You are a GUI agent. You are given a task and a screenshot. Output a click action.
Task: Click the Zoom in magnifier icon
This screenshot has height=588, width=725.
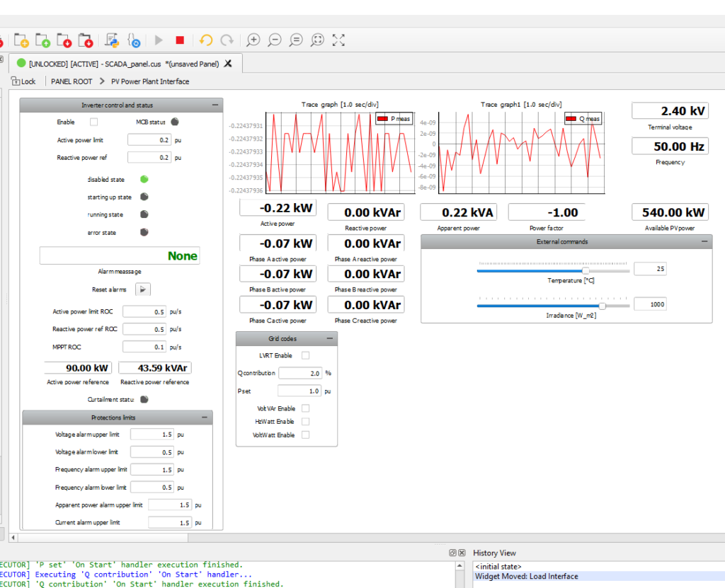(253, 40)
